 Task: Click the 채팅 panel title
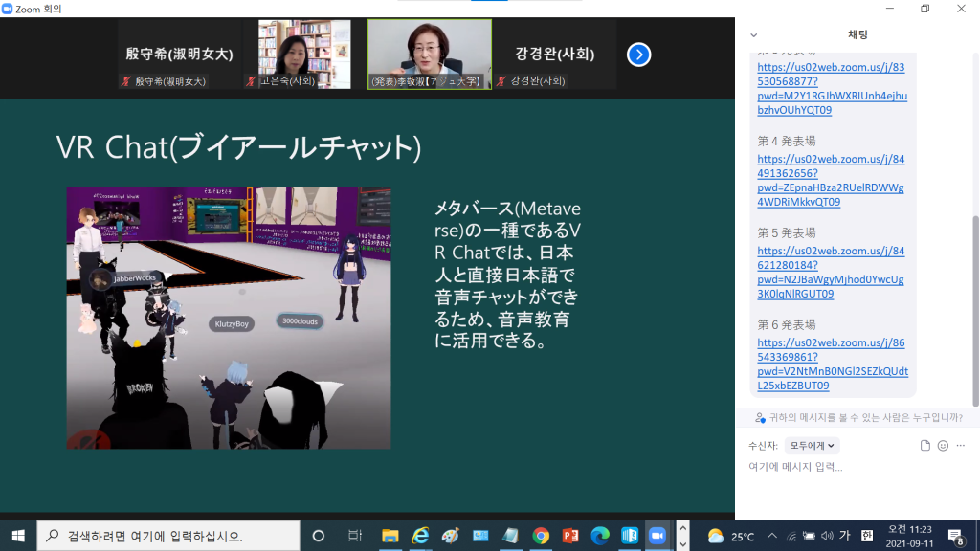coord(857,35)
